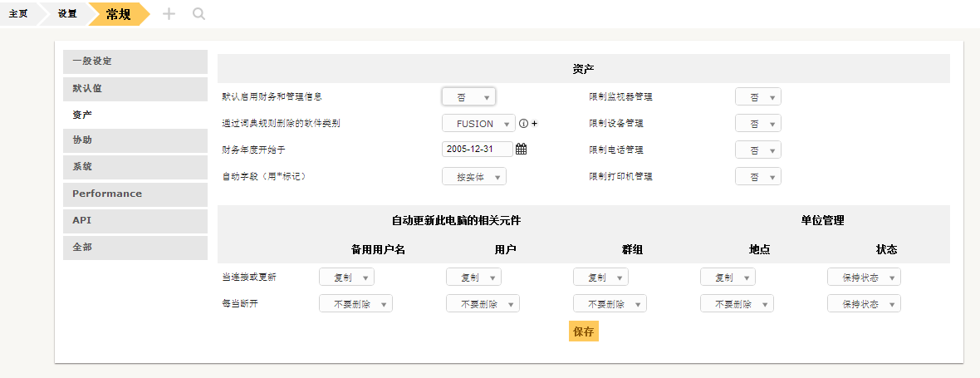Click the info icon beside FUSION dropdown
Image resolution: width=980 pixels, height=378 pixels.
(x=523, y=124)
